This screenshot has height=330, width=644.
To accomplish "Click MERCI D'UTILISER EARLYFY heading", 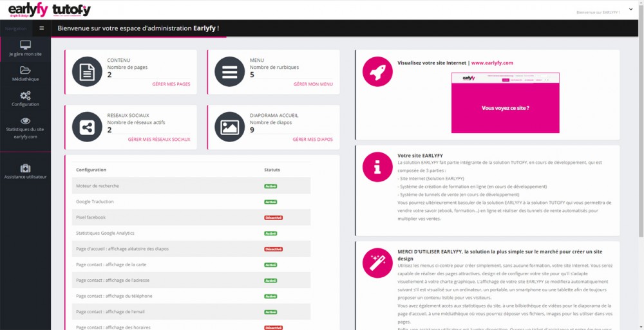I will [500, 255].
